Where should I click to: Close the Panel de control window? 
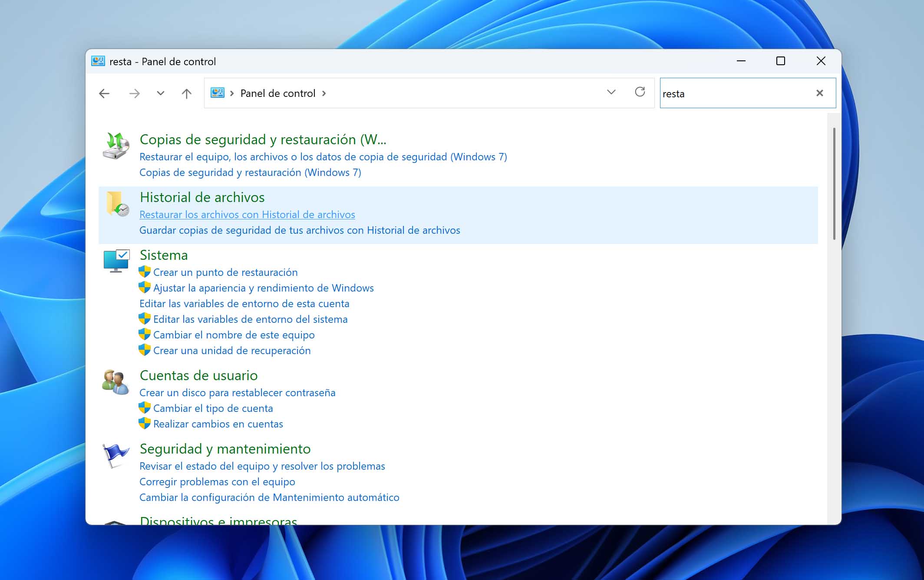[x=821, y=61]
